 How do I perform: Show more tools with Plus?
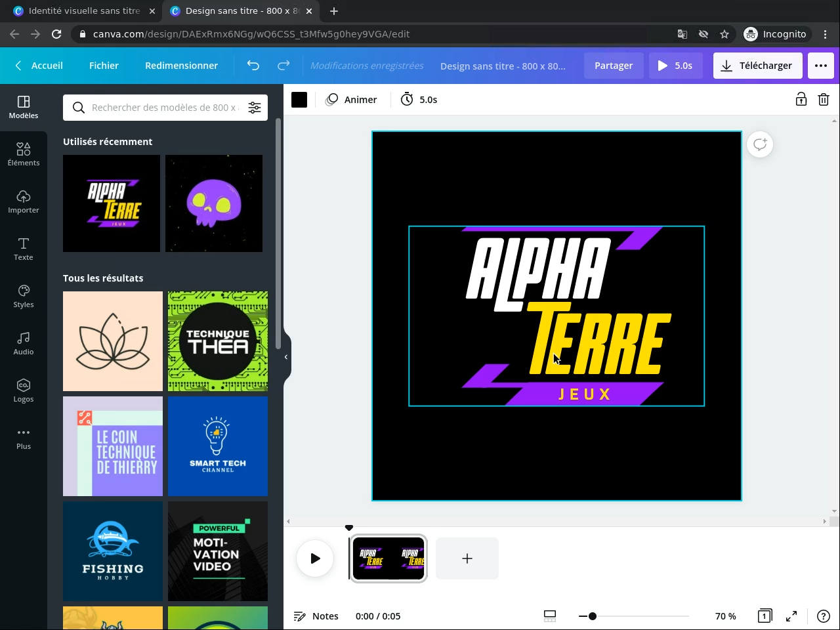(x=24, y=438)
